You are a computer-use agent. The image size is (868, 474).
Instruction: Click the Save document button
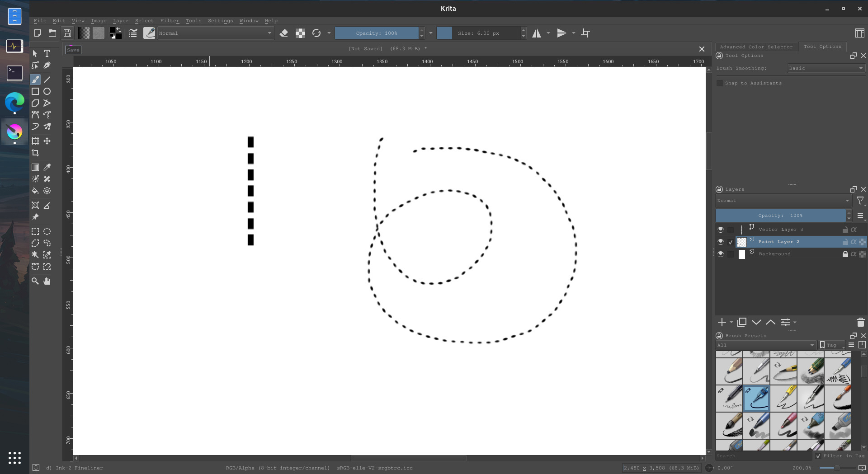click(x=67, y=33)
